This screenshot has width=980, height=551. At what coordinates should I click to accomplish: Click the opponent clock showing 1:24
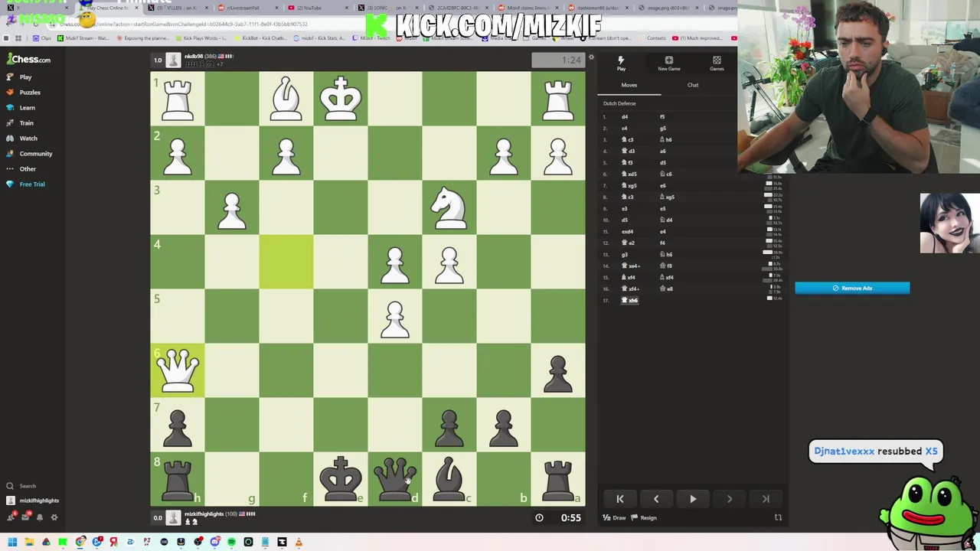557,60
